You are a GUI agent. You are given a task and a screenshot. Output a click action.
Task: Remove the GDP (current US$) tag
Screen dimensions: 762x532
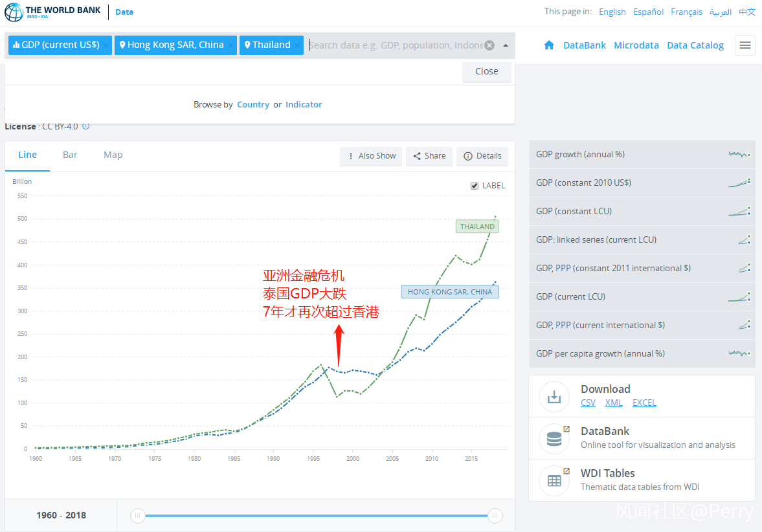106,46
